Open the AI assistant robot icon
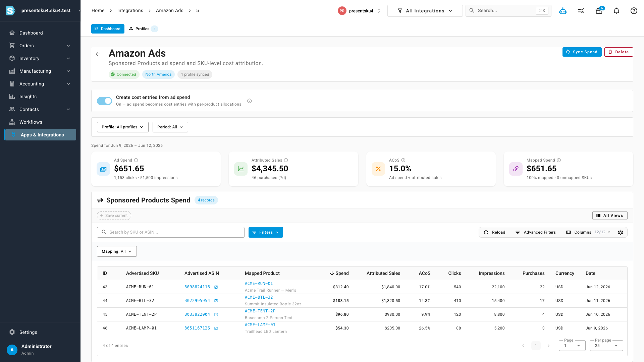 coord(563,11)
